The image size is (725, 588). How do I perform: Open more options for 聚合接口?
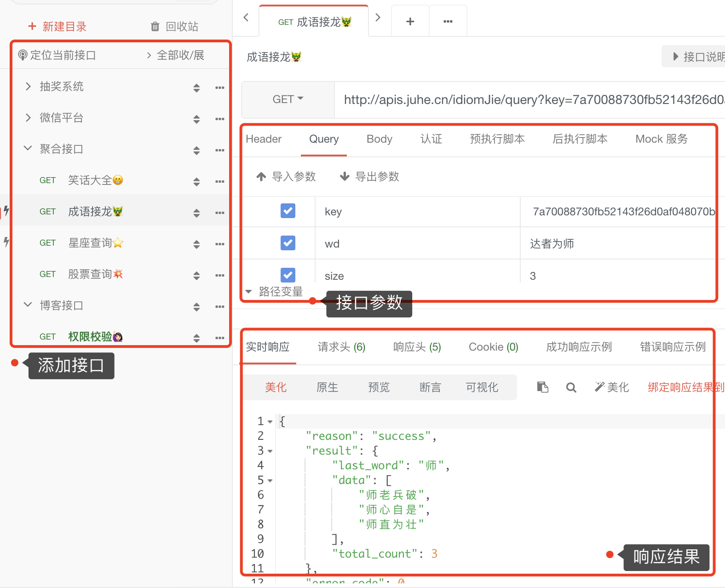pos(220,150)
